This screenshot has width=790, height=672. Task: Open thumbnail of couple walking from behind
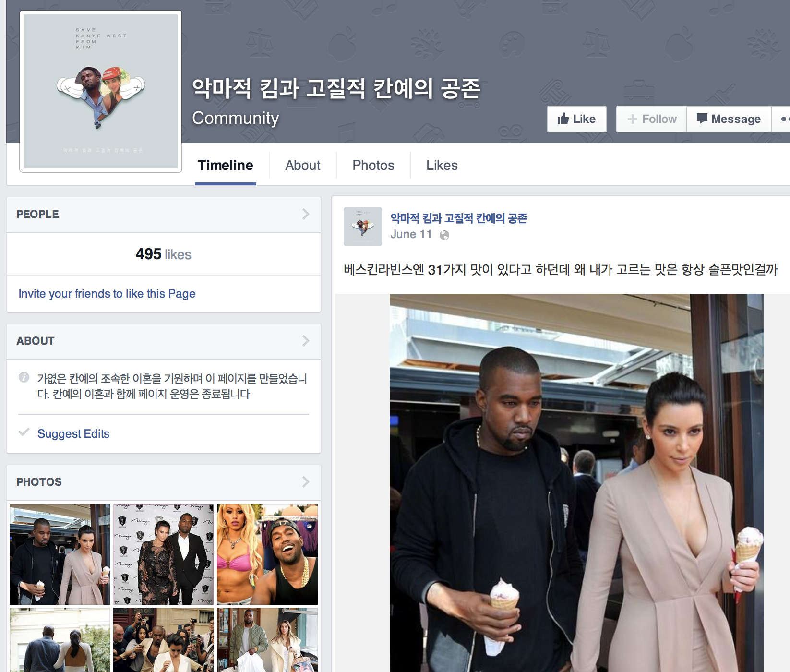pos(60,640)
